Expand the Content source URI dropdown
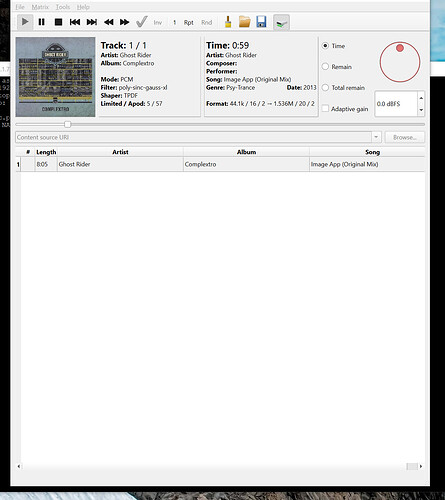 pyautogui.click(x=376, y=137)
